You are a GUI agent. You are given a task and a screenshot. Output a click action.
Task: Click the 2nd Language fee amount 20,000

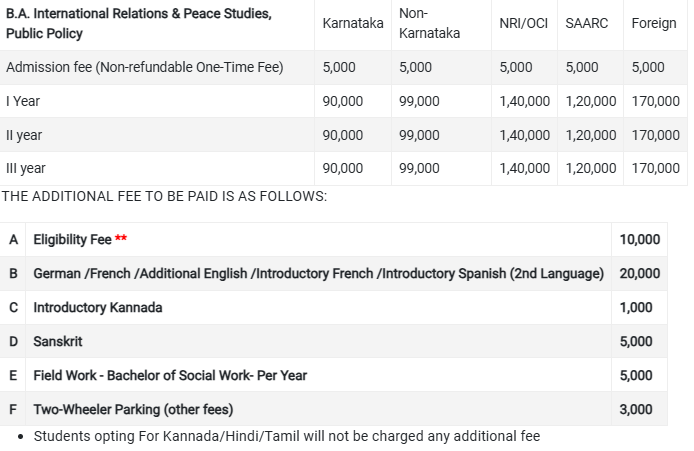tap(640, 273)
